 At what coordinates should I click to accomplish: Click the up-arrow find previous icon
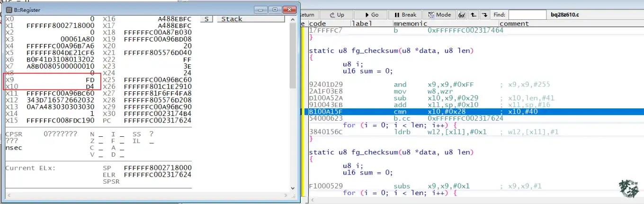click(473, 15)
